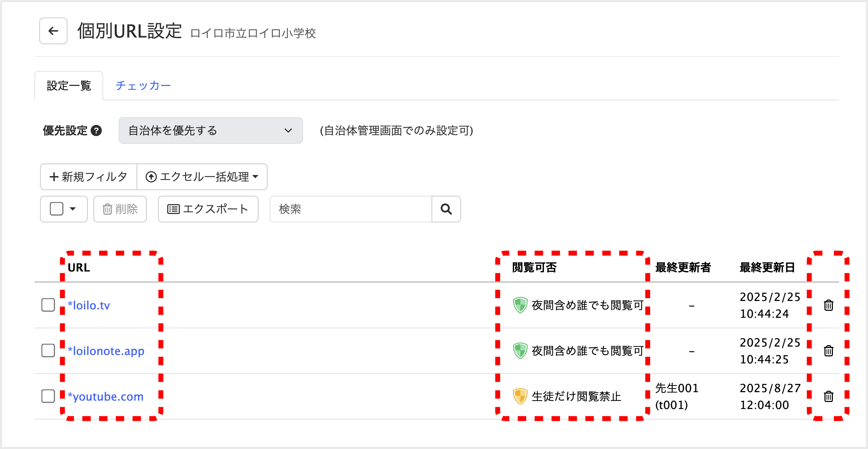Image resolution: width=868 pixels, height=449 pixels.
Task: Click trash icon for *youtube.com row
Action: tap(828, 396)
